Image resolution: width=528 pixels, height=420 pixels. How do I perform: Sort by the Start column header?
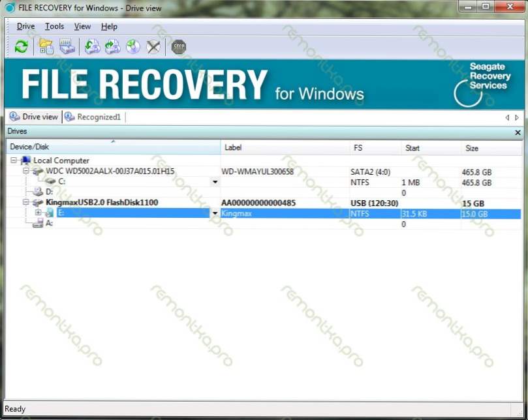pos(431,148)
